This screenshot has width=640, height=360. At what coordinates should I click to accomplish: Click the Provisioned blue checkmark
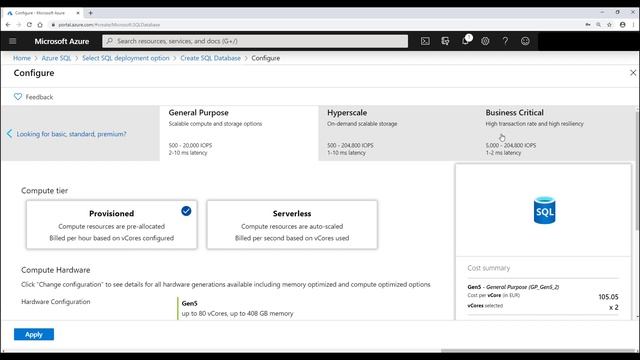(x=186, y=211)
